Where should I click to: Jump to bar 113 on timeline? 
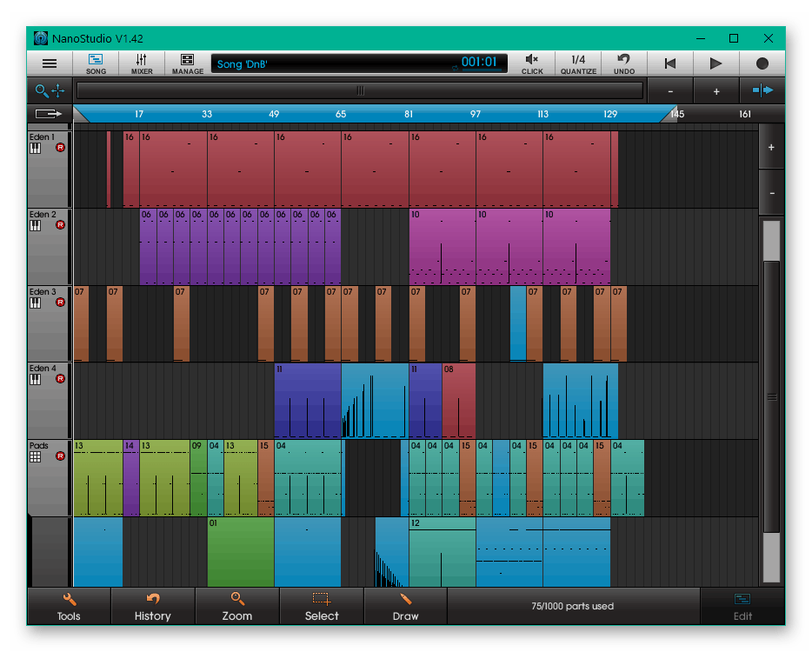tap(542, 114)
